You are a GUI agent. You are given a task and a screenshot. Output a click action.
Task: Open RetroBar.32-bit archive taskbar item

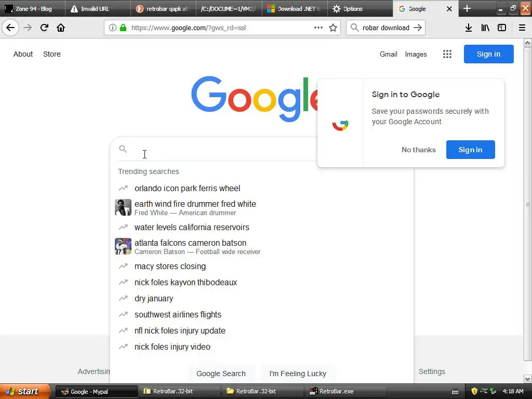point(179,392)
